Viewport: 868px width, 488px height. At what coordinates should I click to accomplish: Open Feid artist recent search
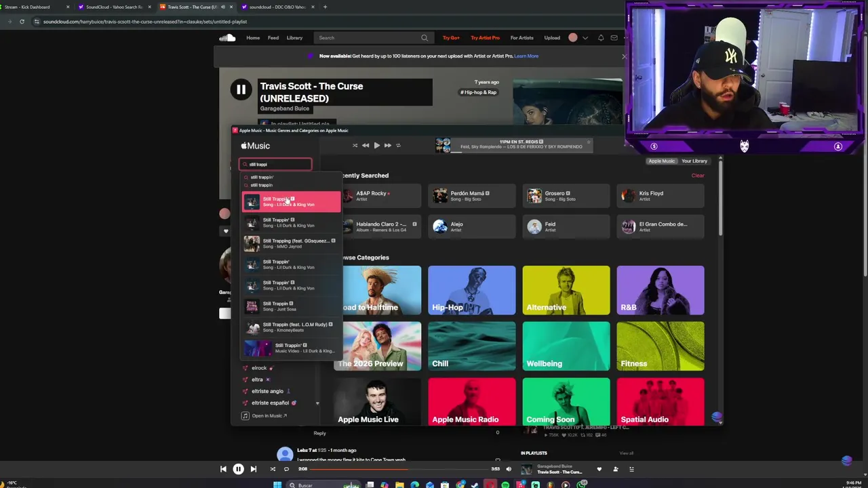566,226
